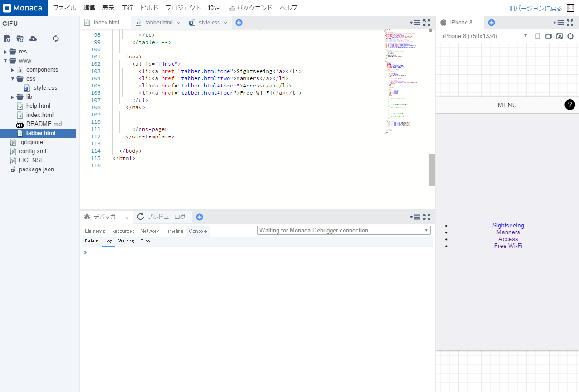Open the device selection dropdown iPhone 8
The width and height of the screenshot is (579, 392).
click(x=485, y=36)
